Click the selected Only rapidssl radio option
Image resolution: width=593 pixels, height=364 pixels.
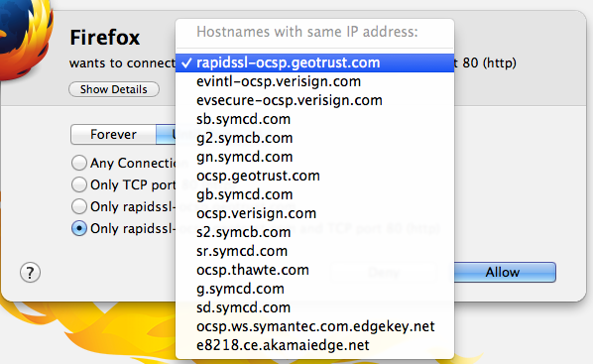click(x=79, y=228)
